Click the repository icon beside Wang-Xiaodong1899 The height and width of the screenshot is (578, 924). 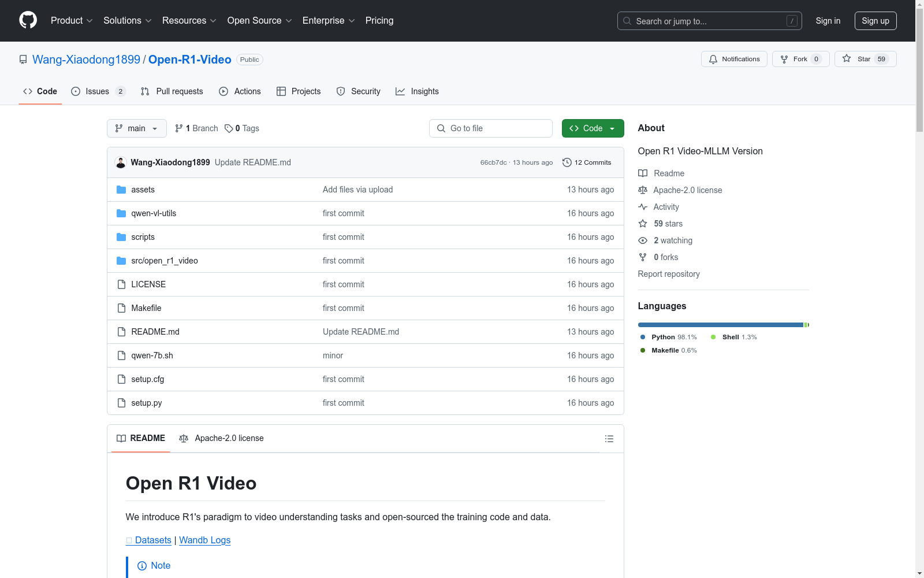(x=23, y=60)
